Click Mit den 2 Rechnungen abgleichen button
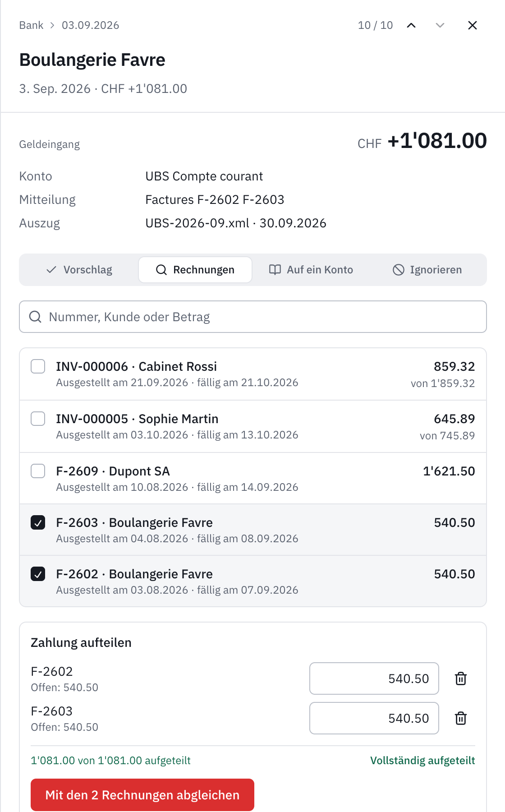The height and width of the screenshot is (812, 505). pos(142,795)
